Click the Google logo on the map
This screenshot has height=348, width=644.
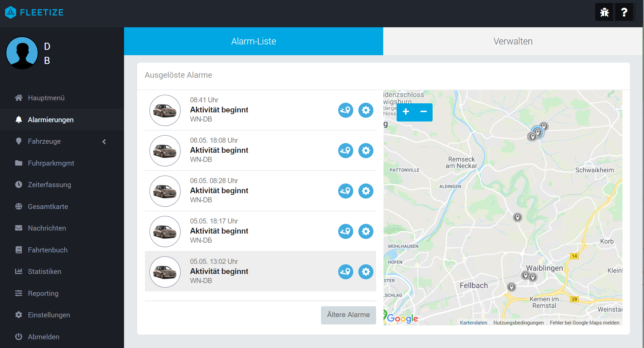pos(402,318)
